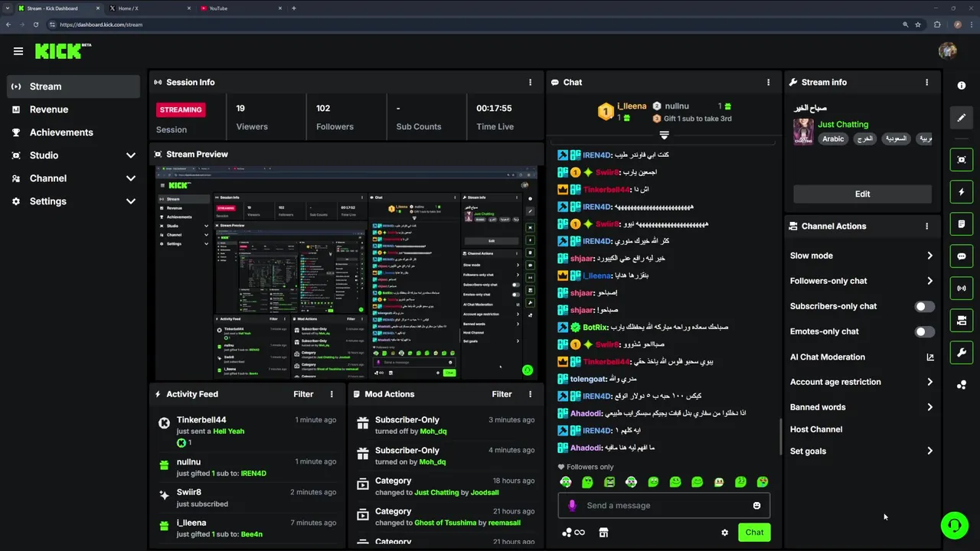Screen dimensions: 980x551
Task: Go to Stream in the sidebar
Action: (x=73, y=86)
